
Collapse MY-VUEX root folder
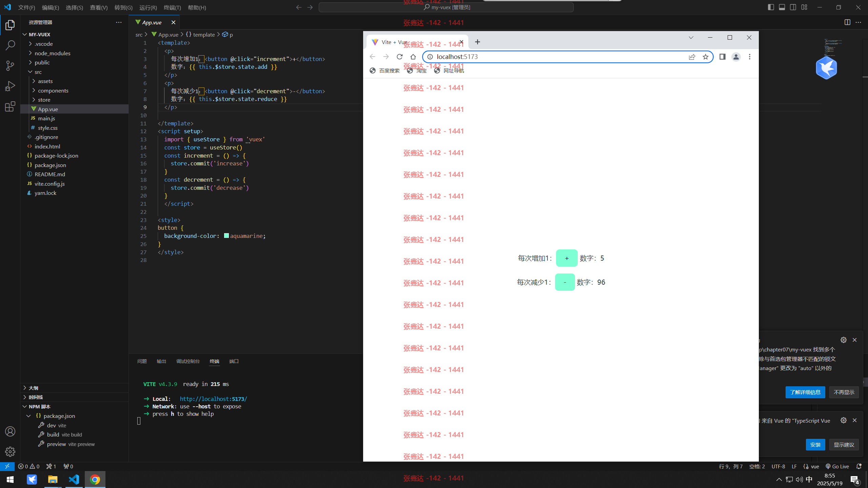(25, 35)
